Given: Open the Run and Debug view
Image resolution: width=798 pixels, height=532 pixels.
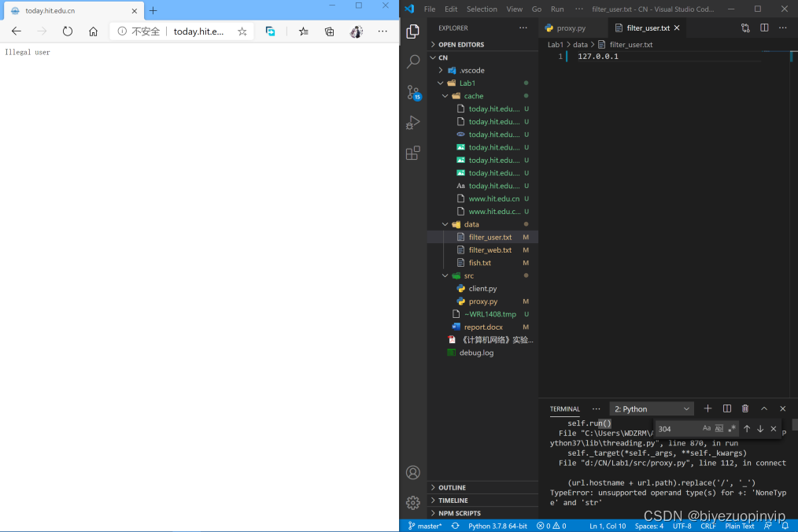Looking at the screenshot, I should click(x=412, y=123).
